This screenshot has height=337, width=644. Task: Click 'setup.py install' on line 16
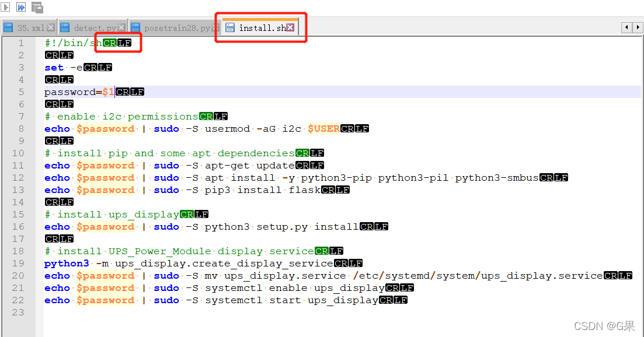[308, 227]
